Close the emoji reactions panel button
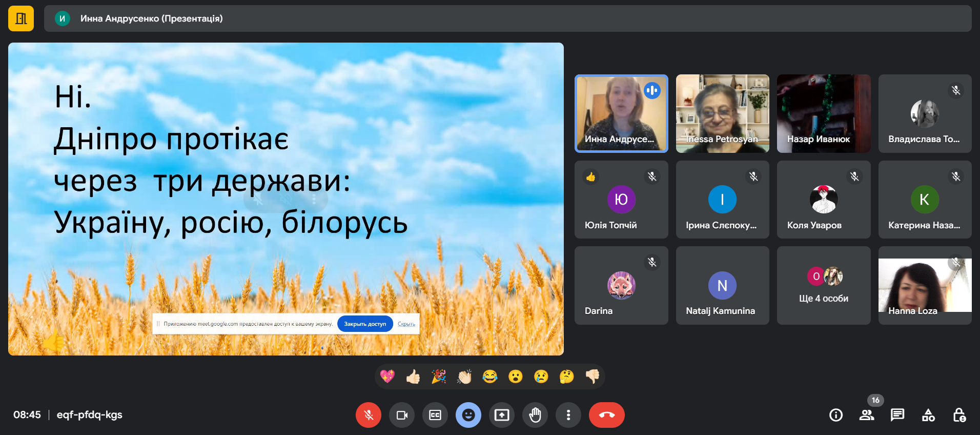The width and height of the screenshot is (980, 435). [468, 415]
